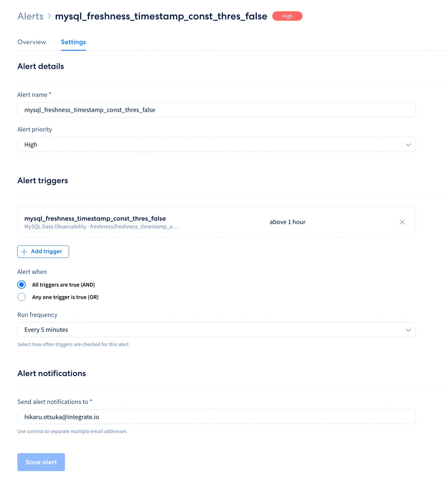Click the High priority badge beside the title
Viewport: 448px width, 489px height.
(x=287, y=16)
